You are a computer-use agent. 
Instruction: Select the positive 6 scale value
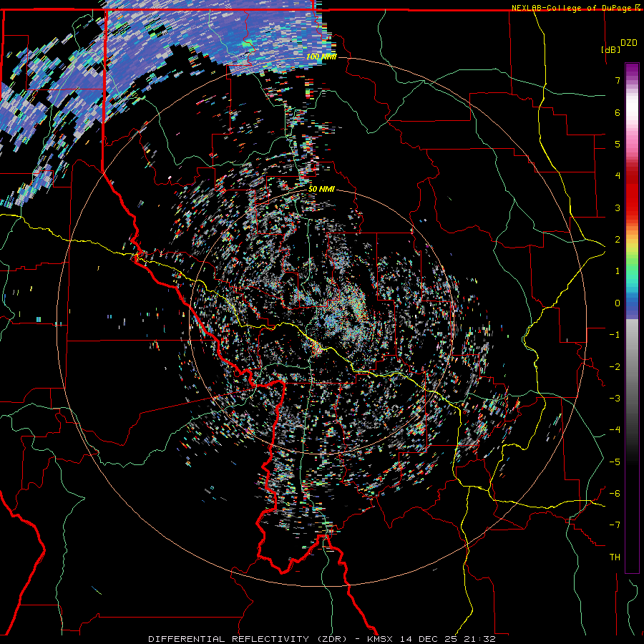(x=618, y=112)
